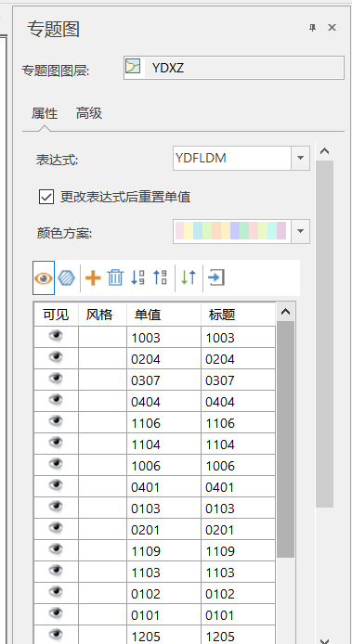Click the YDXZ thematic layer box
Screen dimensions: 352x644
(233, 68)
